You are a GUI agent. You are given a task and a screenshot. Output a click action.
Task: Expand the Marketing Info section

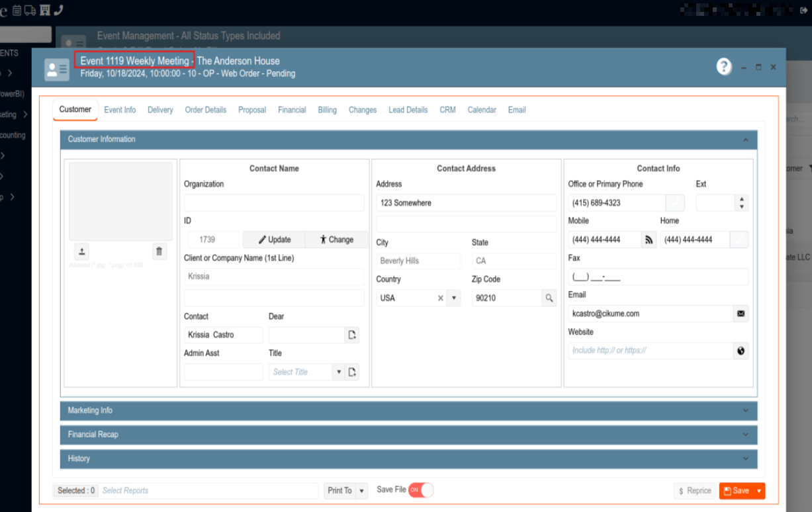pyautogui.click(x=408, y=411)
